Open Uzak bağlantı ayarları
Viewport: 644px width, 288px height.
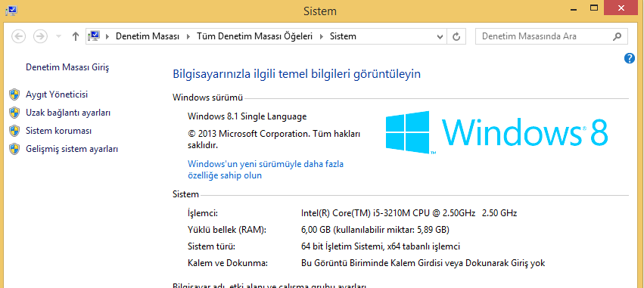coord(68,113)
